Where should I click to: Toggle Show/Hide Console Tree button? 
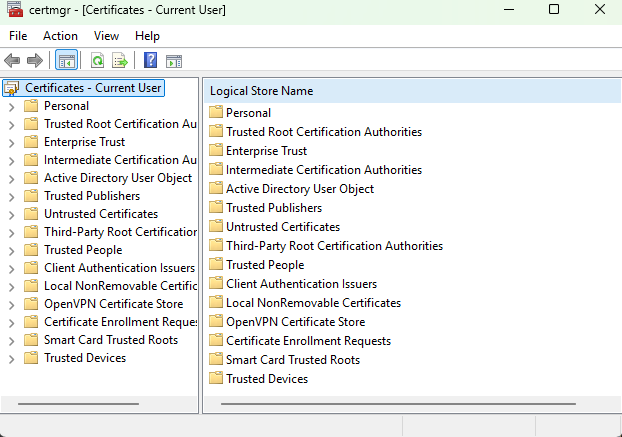pyautogui.click(x=66, y=61)
